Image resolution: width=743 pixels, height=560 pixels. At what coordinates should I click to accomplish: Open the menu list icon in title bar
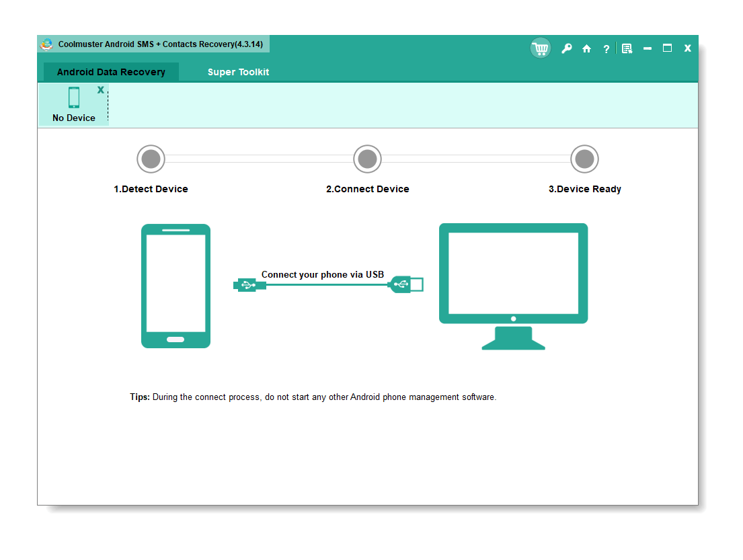627,48
